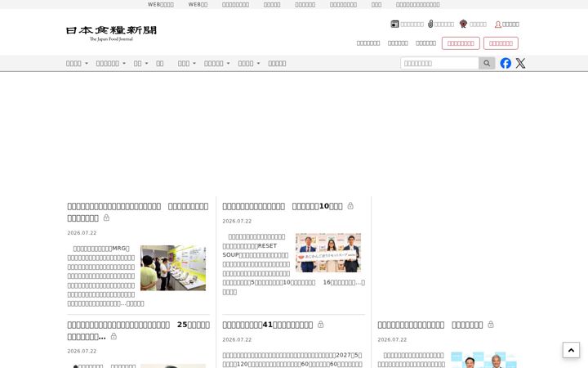Click the excerpt beginning with "2027" text

click(x=292, y=359)
